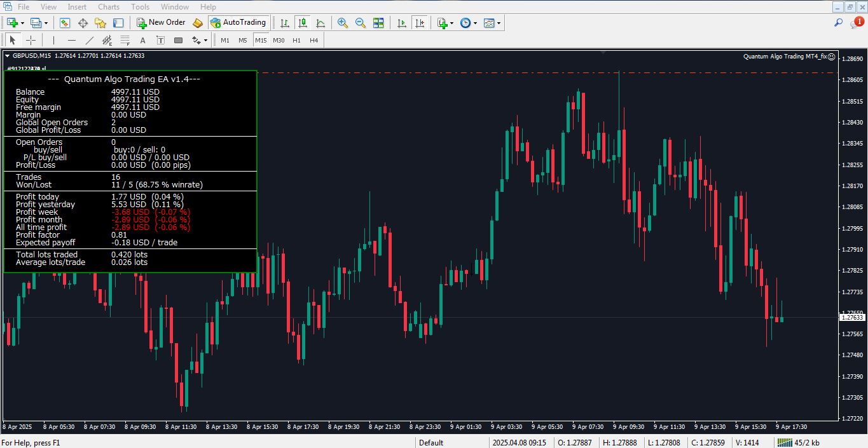
Task: Toggle the AutoTrading button
Action: [x=238, y=22]
